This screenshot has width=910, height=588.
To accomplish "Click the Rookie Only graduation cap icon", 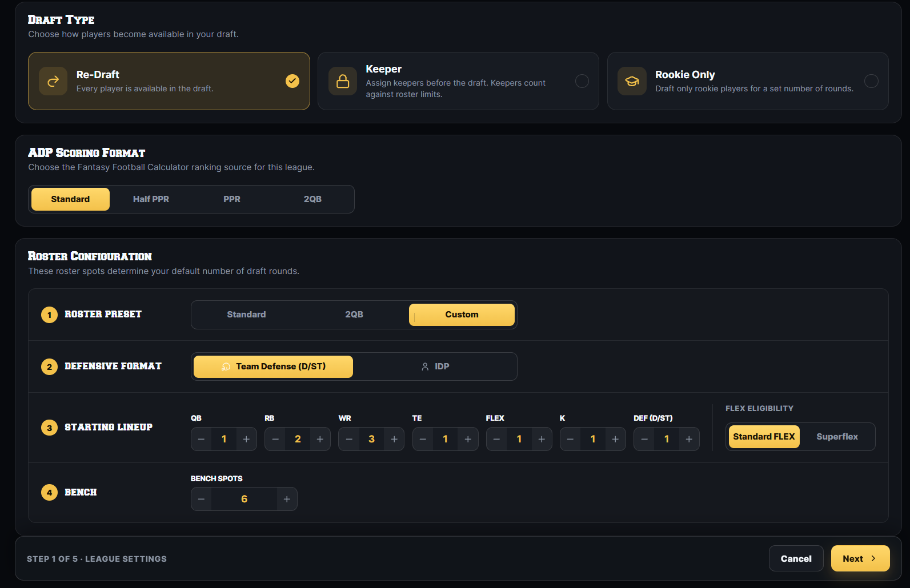I will [x=632, y=81].
